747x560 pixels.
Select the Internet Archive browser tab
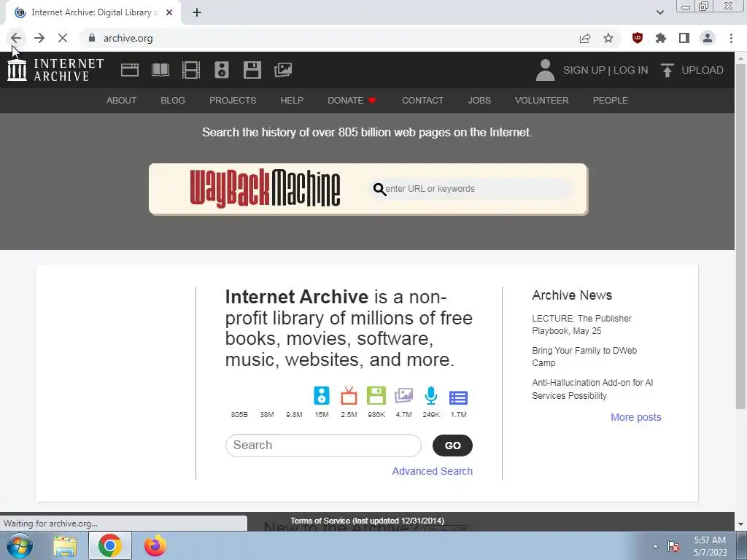pyautogui.click(x=93, y=12)
